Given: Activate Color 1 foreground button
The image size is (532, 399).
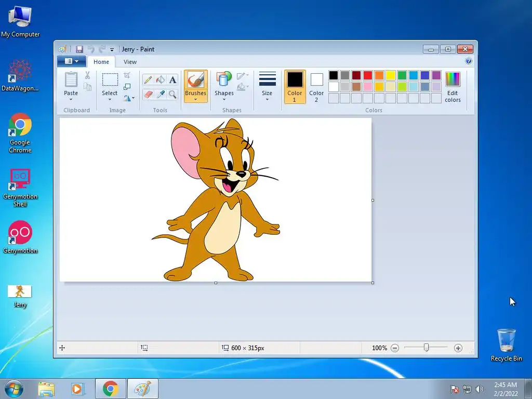Looking at the screenshot, I should [x=295, y=87].
